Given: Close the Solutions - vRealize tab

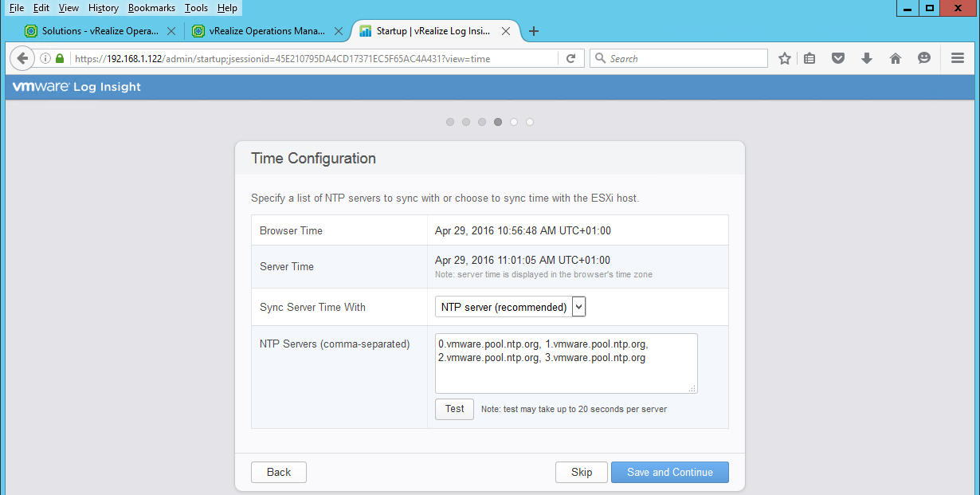Looking at the screenshot, I should pos(171,31).
